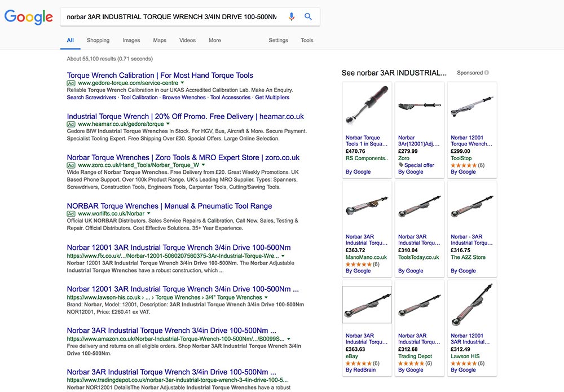This screenshot has width=564, height=392.
Task: Click the Tool Accessories sitelink
Action: 230,97
